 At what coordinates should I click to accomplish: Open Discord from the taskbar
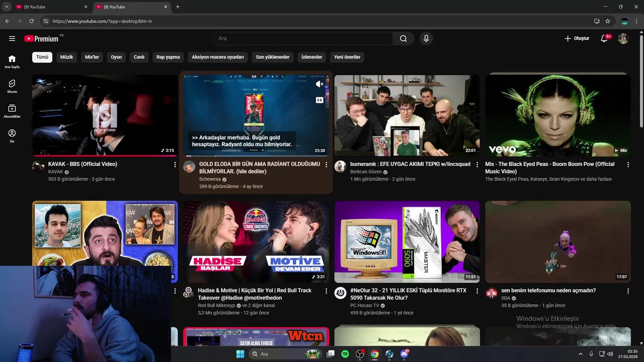(x=404, y=354)
